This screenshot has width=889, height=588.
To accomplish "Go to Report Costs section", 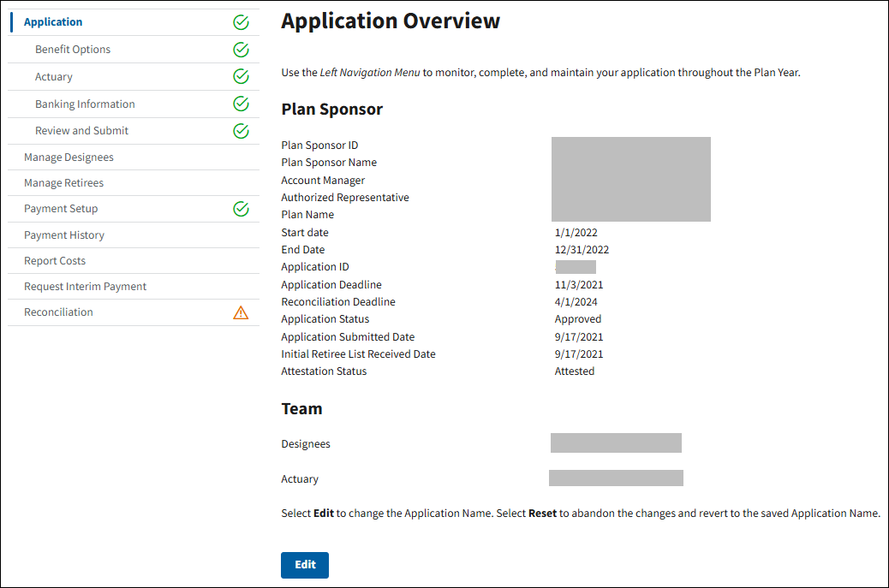I will (x=55, y=261).
